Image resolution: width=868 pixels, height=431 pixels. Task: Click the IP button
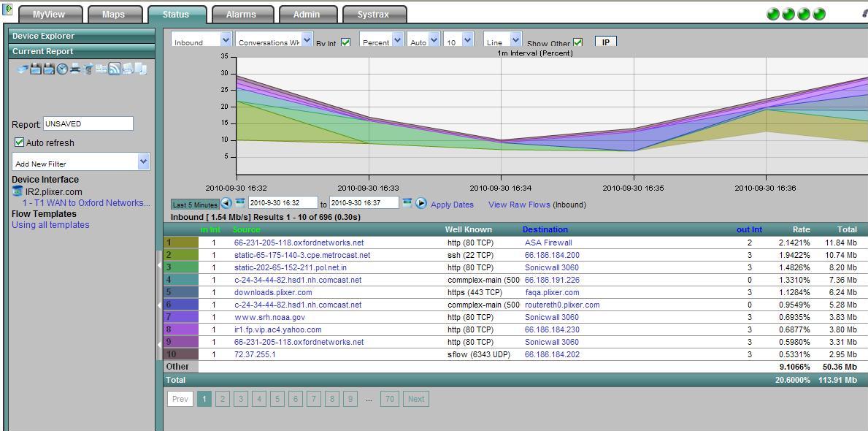pyautogui.click(x=606, y=42)
